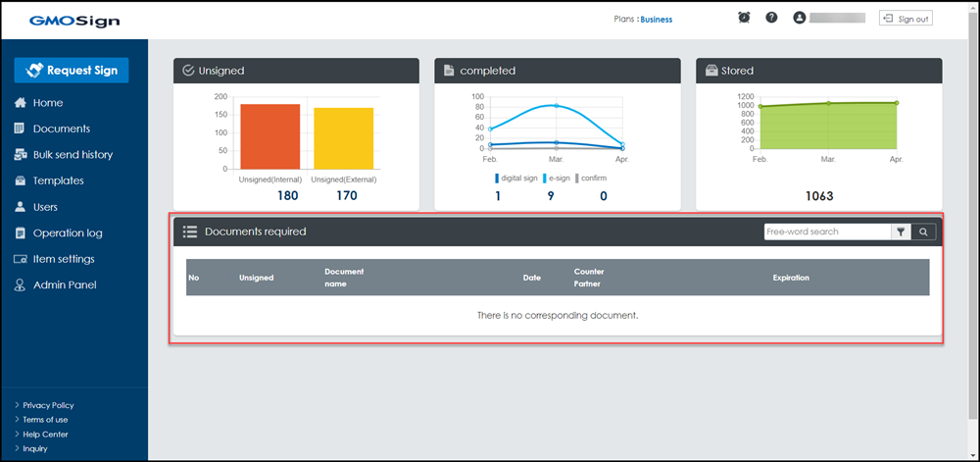Click the Expiration column header
Image resolution: width=980 pixels, height=462 pixels.
pos(791,278)
